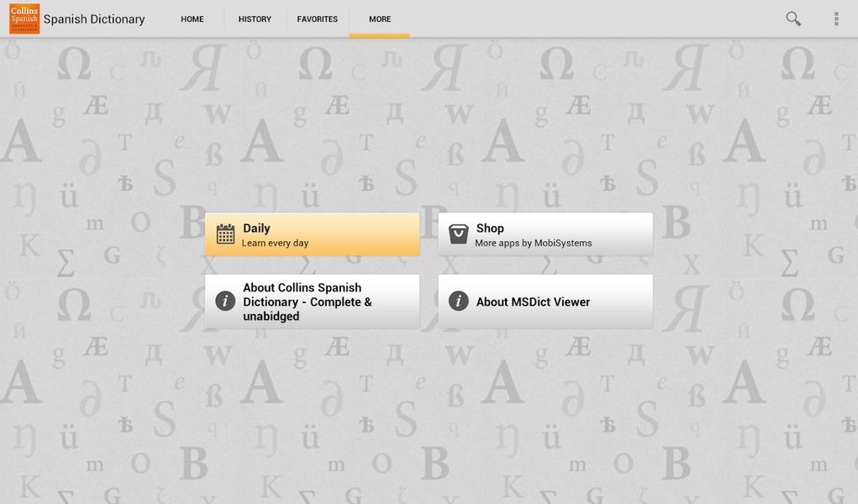Open the search magnifier icon

[x=793, y=18]
